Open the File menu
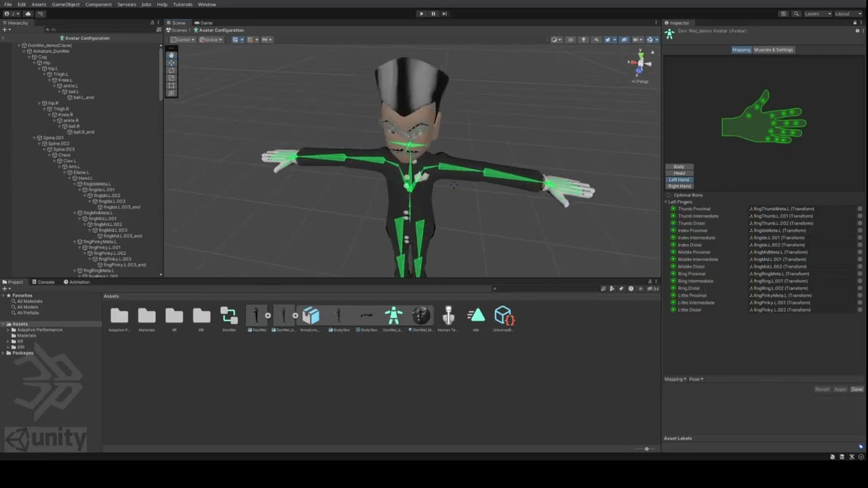This screenshot has height=488, width=868. tap(7, 4)
